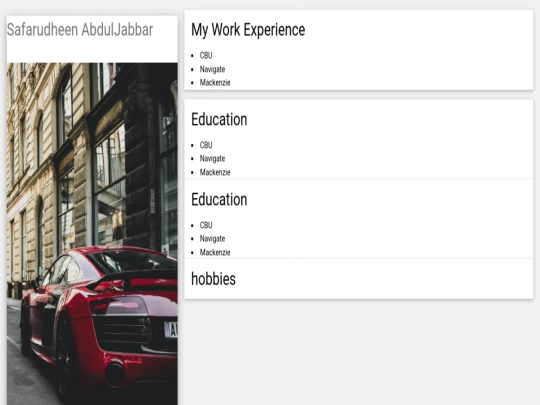Viewport: 540px width, 405px height.
Task: Click the Safarudheen AbdulJabbar name heading
Action: tap(80, 30)
